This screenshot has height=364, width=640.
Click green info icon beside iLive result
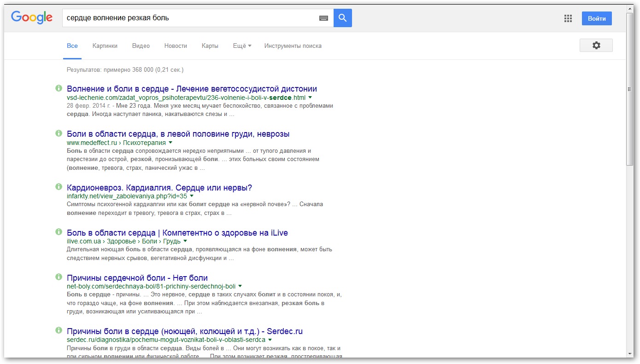click(x=59, y=232)
